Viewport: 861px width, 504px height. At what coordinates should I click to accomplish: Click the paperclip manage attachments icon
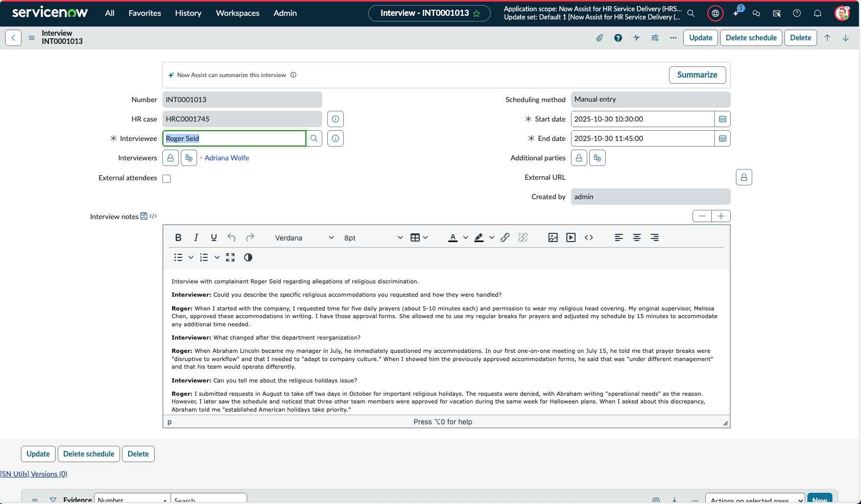click(x=600, y=38)
